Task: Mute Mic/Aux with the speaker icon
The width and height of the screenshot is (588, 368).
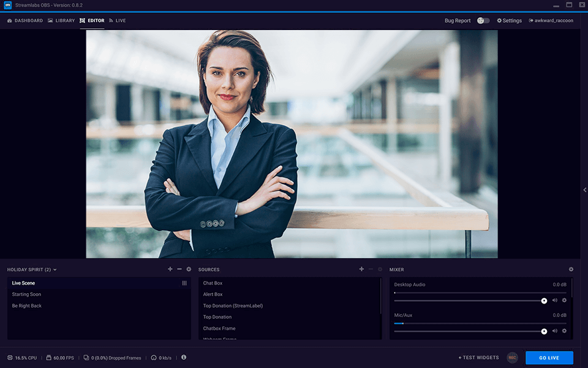Action: click(554, 331)
